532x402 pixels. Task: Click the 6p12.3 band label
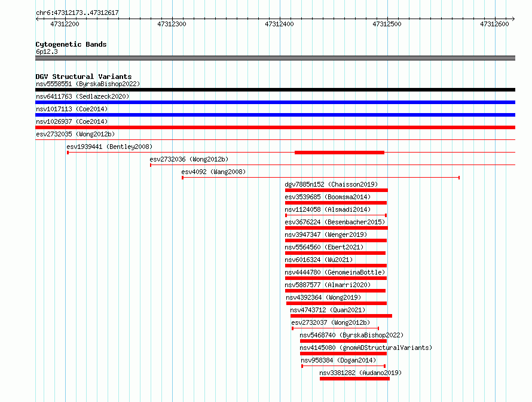click(47, 51)
